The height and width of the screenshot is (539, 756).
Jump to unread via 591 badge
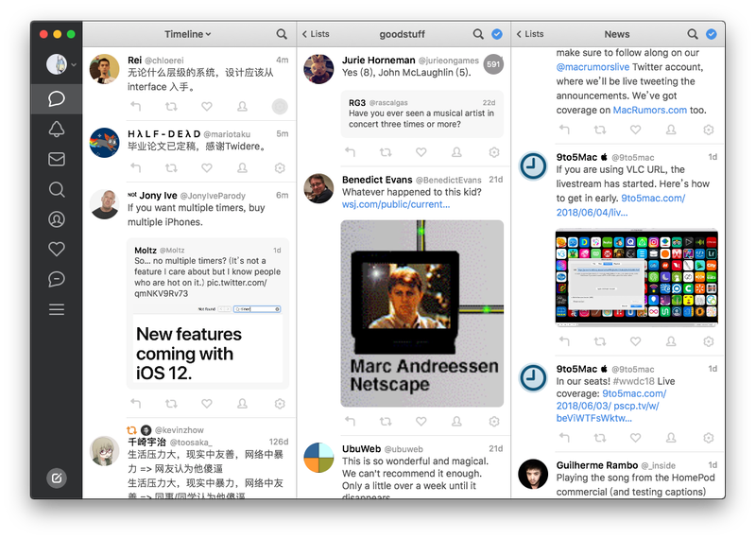(493, 64)
